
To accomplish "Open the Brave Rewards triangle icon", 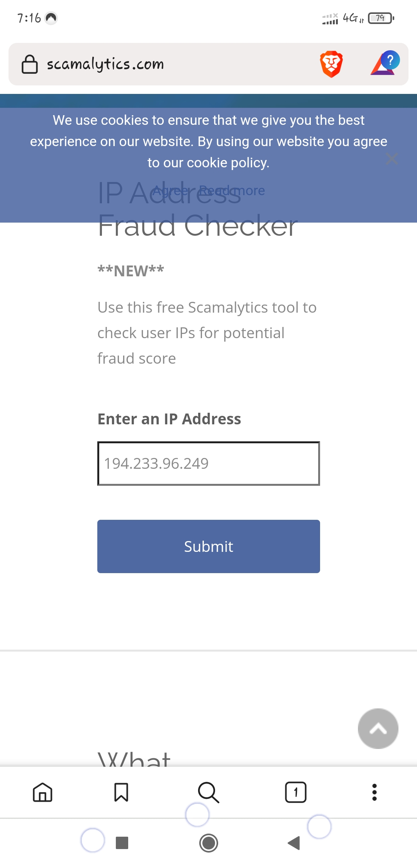I will coord(385,63).
